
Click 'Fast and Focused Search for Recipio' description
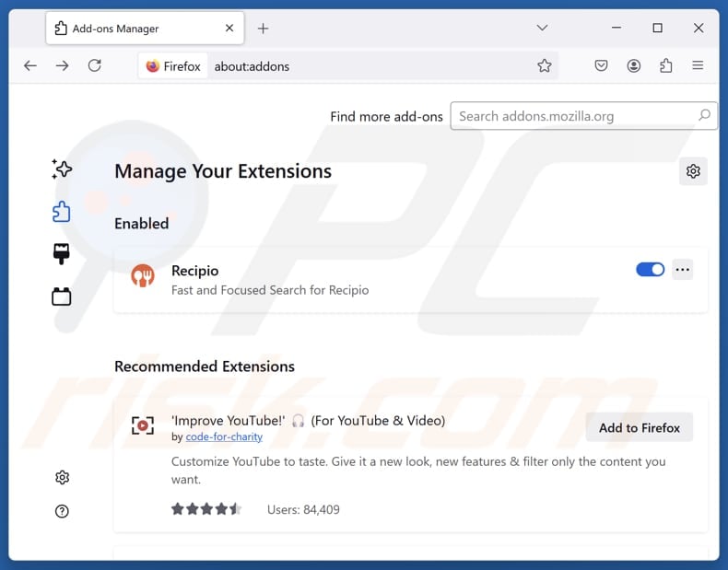[x=270, y=290]
